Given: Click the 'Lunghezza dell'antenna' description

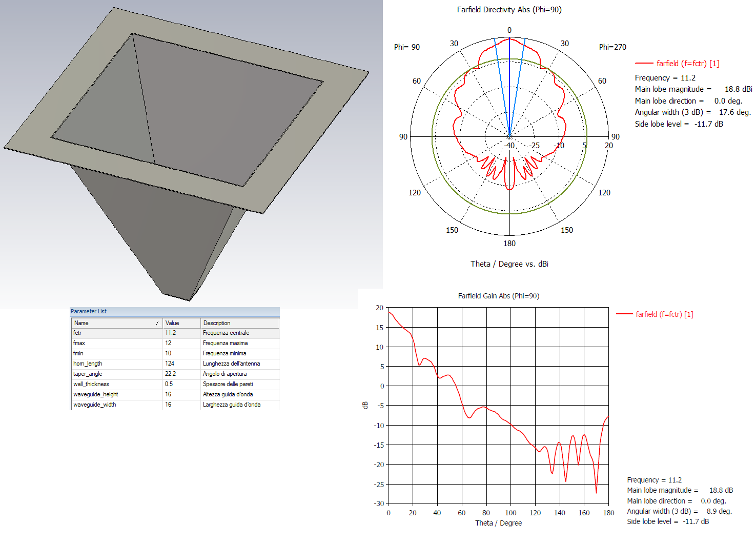Looking at the screenshot, I should 231,364.
